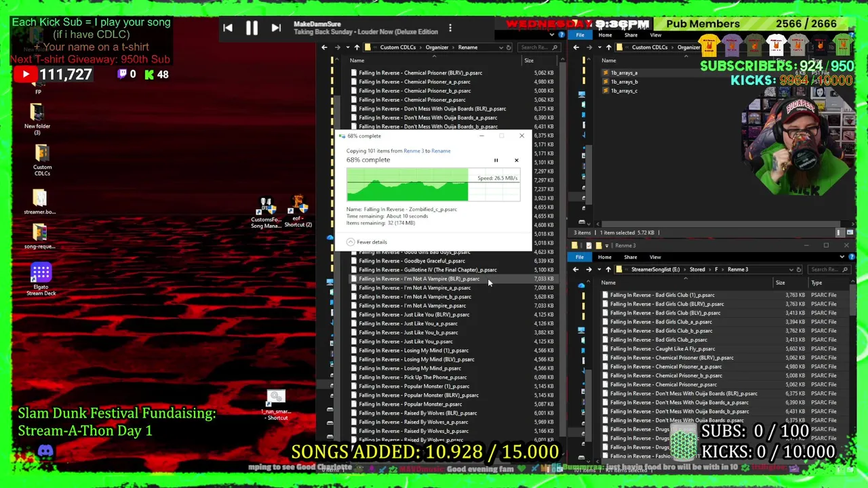
Task: Click the copy speed progress graph
Action: 433,185
